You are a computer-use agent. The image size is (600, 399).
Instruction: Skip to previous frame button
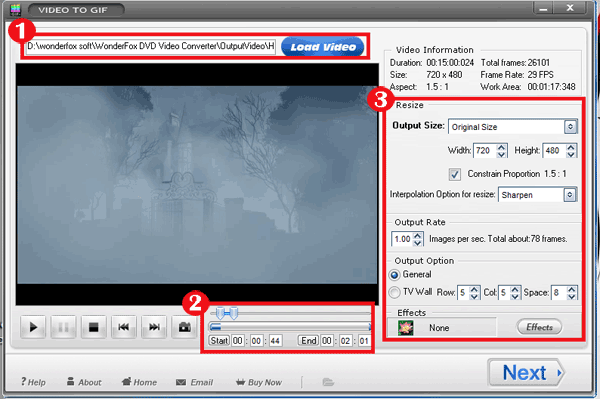coord(124,327)
